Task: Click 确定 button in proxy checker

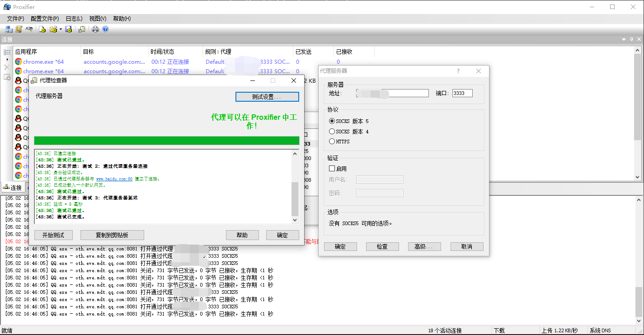Action: click(282, 235)
